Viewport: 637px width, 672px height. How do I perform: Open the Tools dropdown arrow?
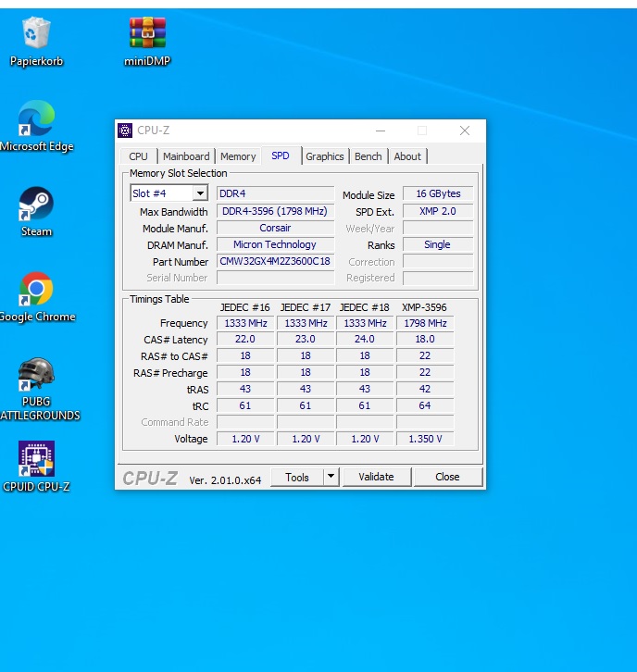pyautogui.click(x=331, y=477)
